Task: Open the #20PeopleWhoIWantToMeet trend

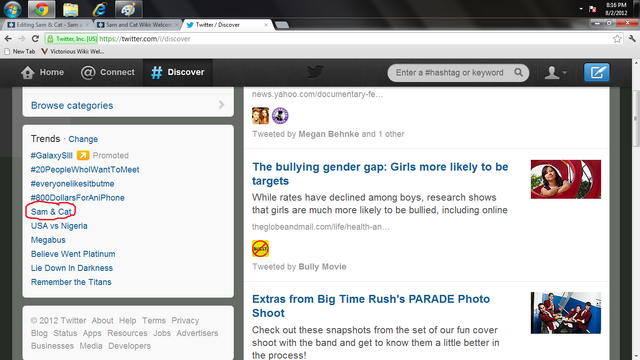Action: coord(85,169)
